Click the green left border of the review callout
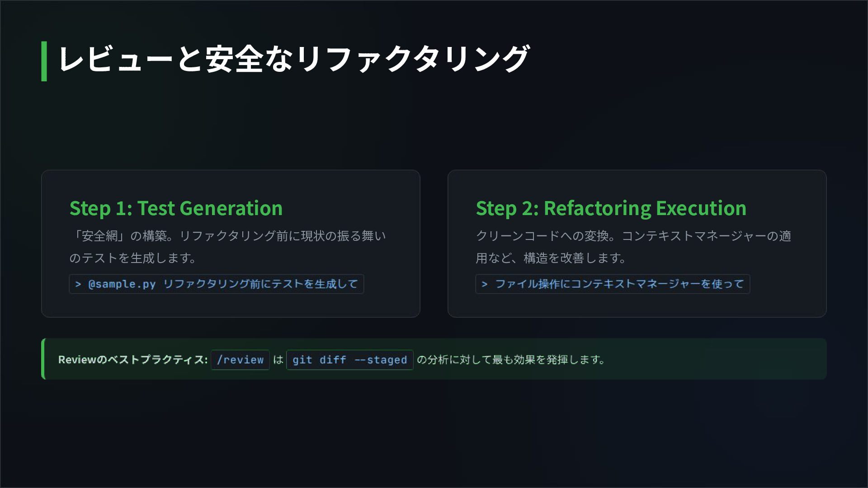Screen dimensions: 868x488 pyautogui.click(x=43, y=359)
